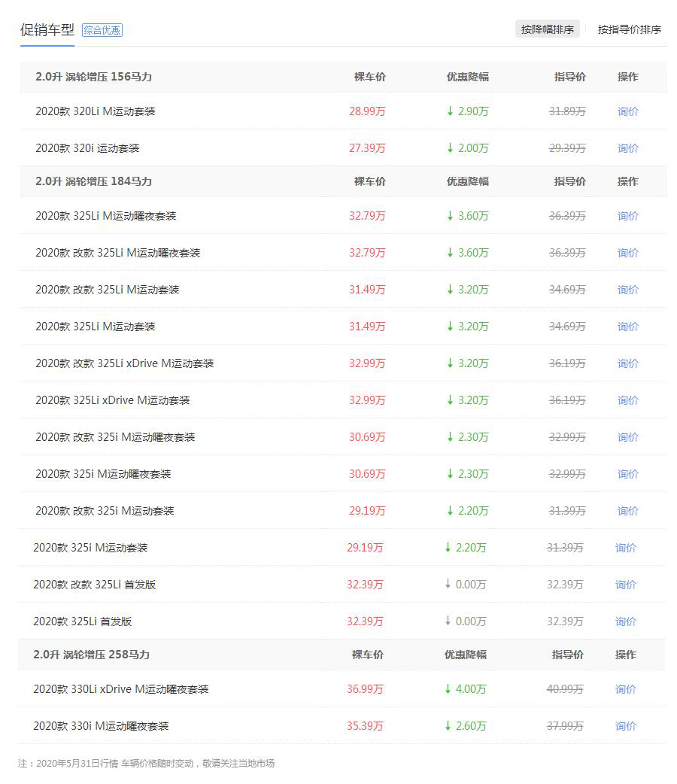Select the 28.99万 bare car price

coord(367,111)
